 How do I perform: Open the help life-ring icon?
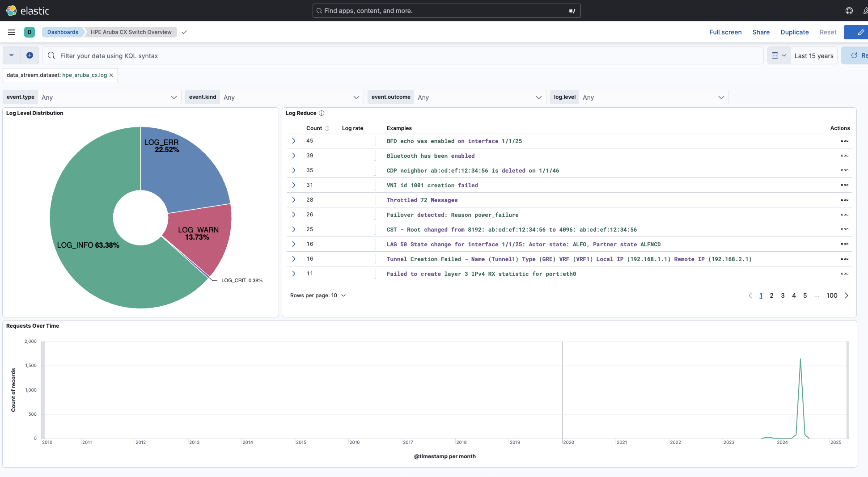point(849,10)
